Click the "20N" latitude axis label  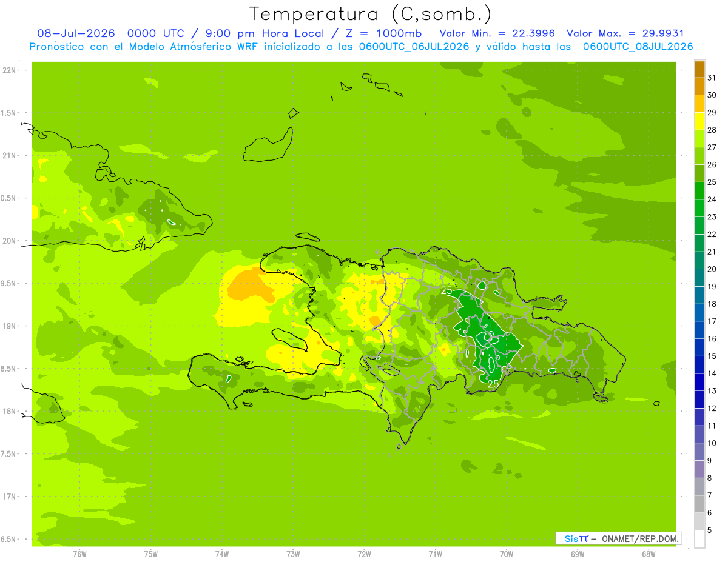9,241
